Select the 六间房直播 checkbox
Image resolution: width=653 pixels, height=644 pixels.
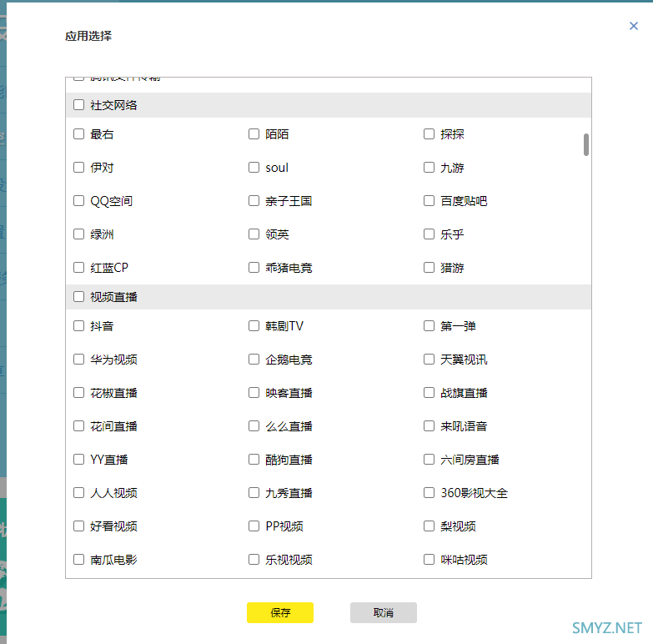click(429, 459)
